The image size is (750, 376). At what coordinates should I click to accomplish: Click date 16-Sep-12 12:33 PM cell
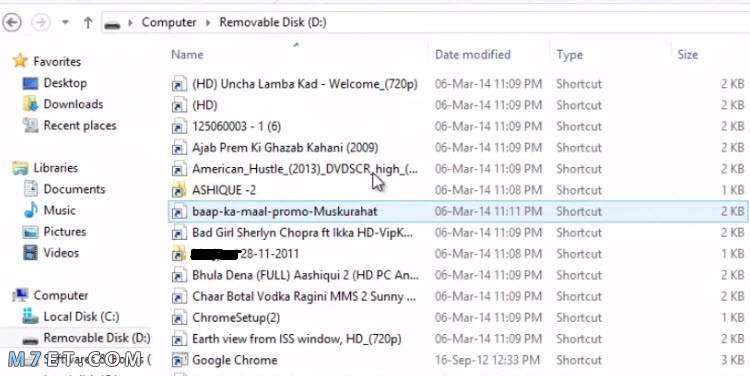click(487, 360)
